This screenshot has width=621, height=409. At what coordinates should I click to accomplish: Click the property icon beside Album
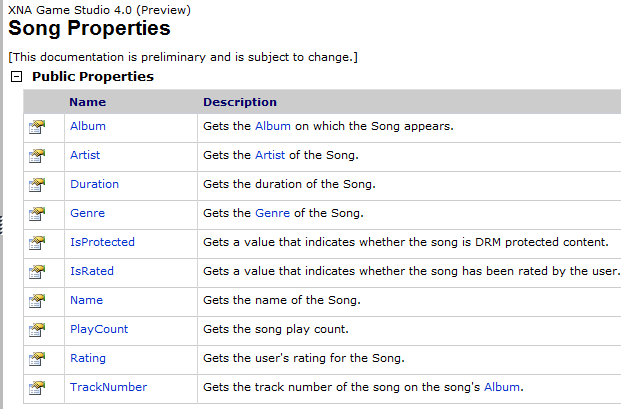37,127
